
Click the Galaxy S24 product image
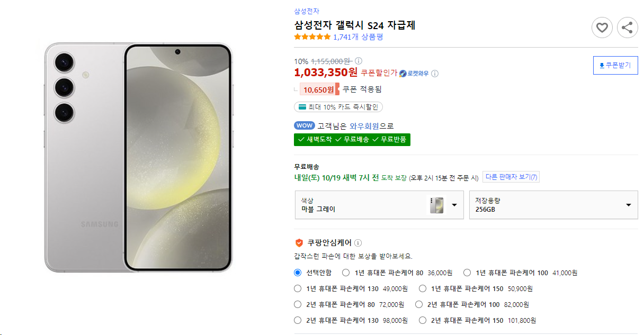(x=138, y=157)
